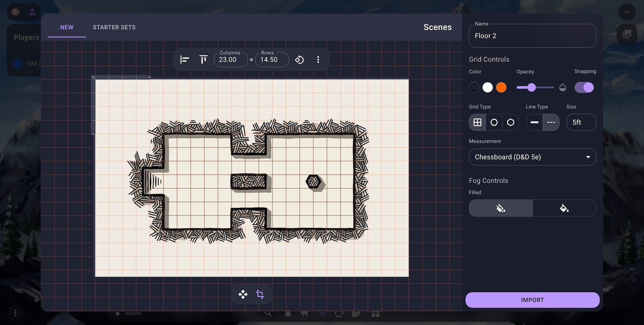The image size is (644, 325).
Task: Click the align grid horizontally icon
Action: 184,60
